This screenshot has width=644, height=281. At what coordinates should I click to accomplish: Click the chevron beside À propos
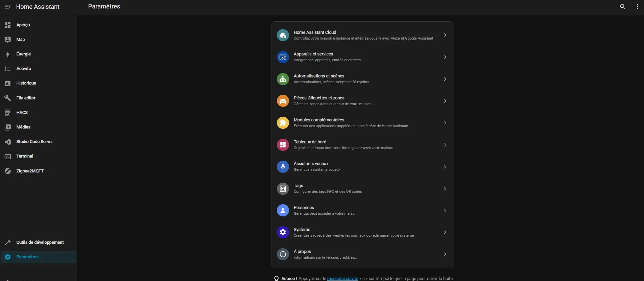[445, 254]
